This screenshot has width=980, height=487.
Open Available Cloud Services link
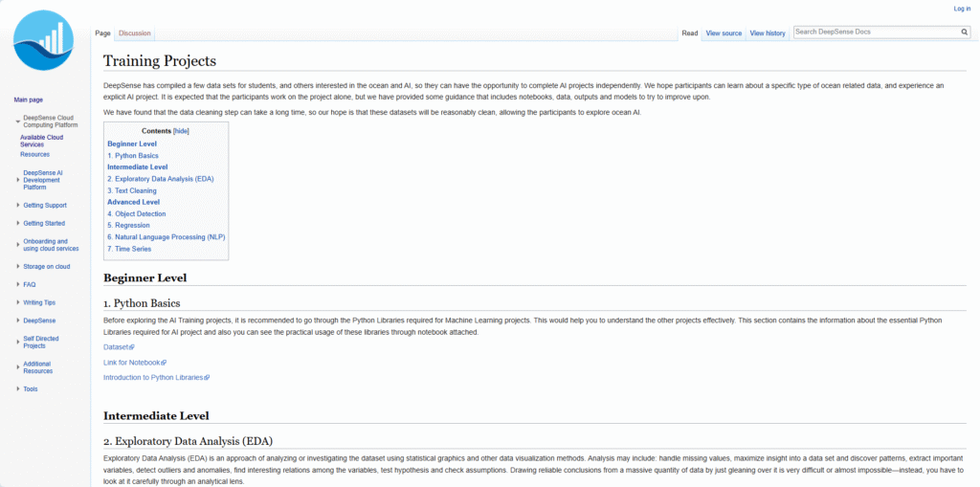tap(41, 141)
